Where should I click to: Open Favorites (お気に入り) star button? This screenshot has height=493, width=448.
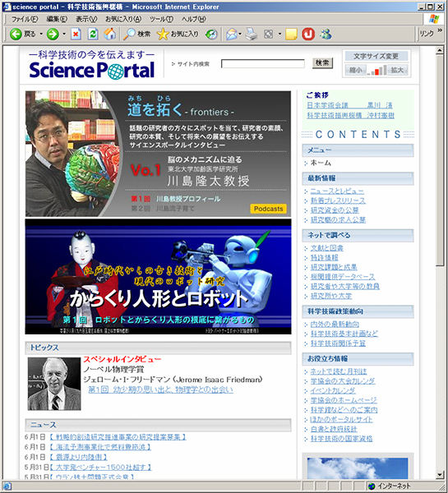point(178,34)
